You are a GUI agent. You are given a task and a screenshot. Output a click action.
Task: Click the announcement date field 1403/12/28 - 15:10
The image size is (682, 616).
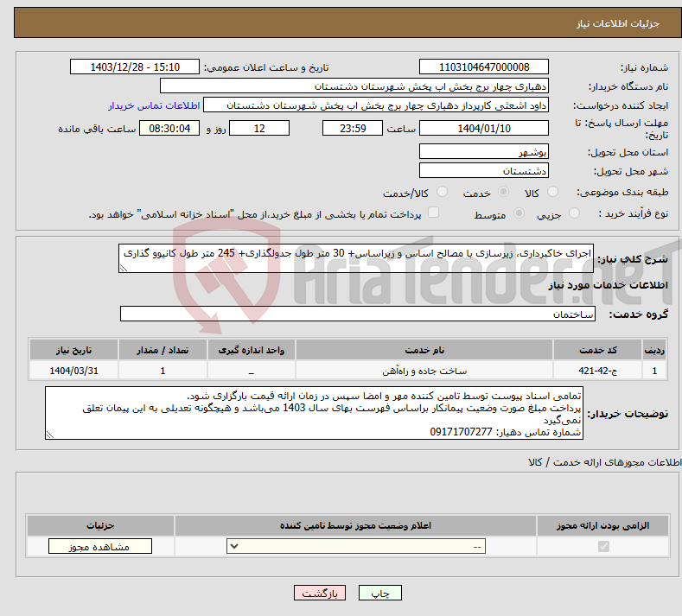tap(134, 67)
